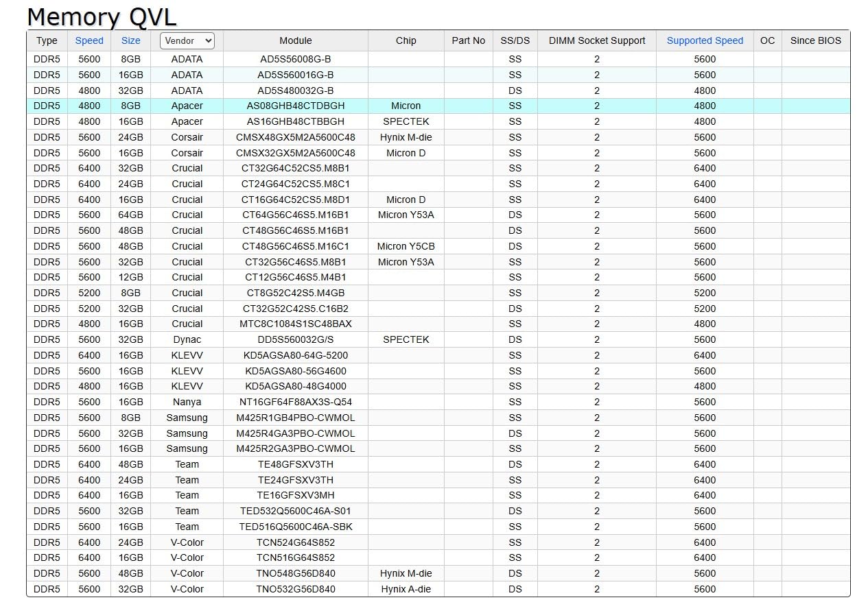The image size is (868, 613).
Task: Select module TCN524G64S852
Action: (296, 542)
